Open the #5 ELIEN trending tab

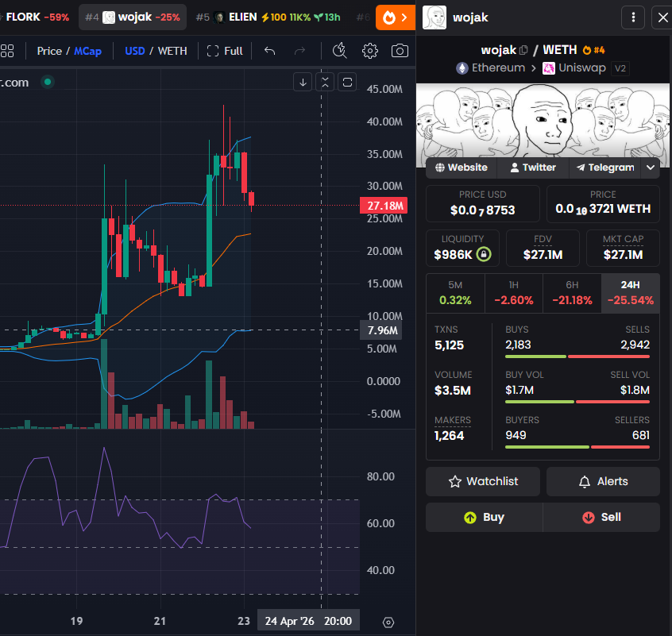(x=268, y=17)
